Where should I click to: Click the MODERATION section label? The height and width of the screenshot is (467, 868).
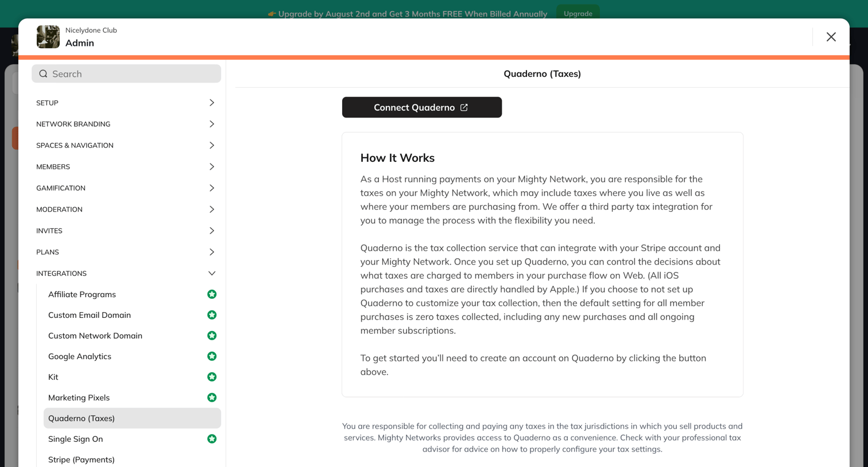click(x=59, y=209)
